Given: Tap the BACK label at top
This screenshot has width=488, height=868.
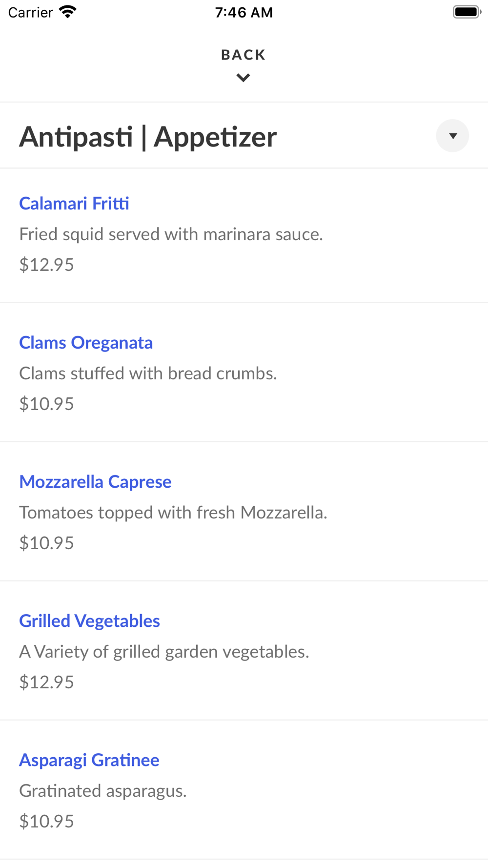Looking at the screenshot, I should (243, 55).
